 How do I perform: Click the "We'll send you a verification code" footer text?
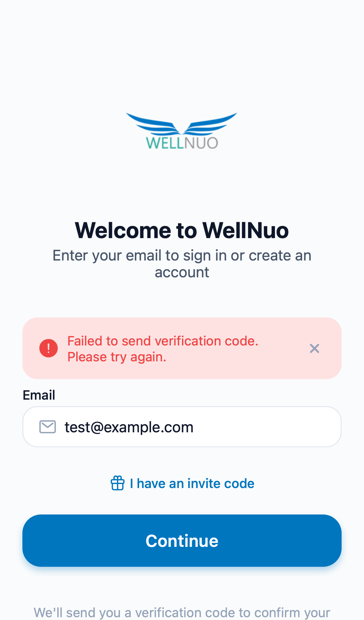(x=182, y=613)
